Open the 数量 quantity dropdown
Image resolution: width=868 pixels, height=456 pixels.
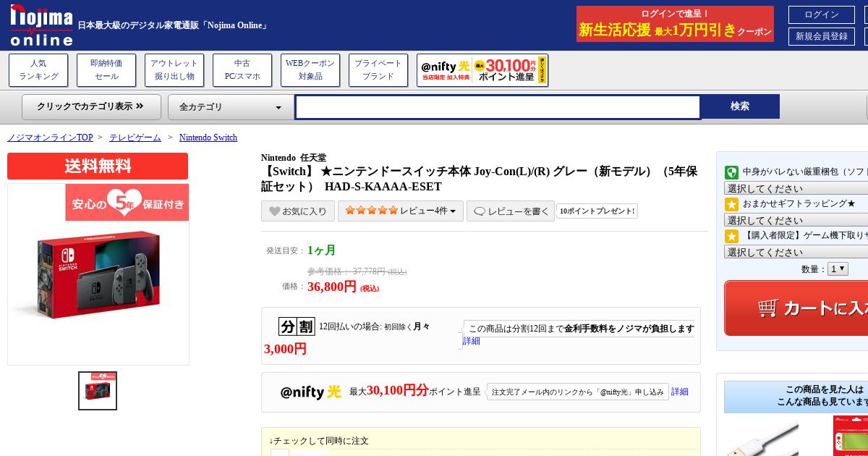pos(838,269)
